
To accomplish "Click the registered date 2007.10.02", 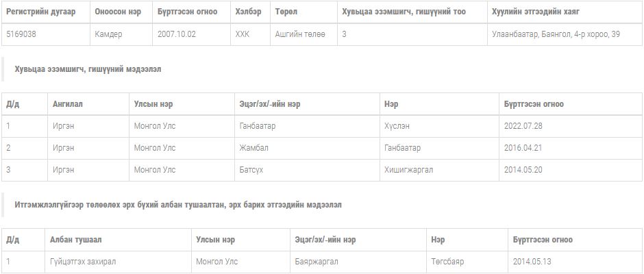I will click(x=176, y=34).
